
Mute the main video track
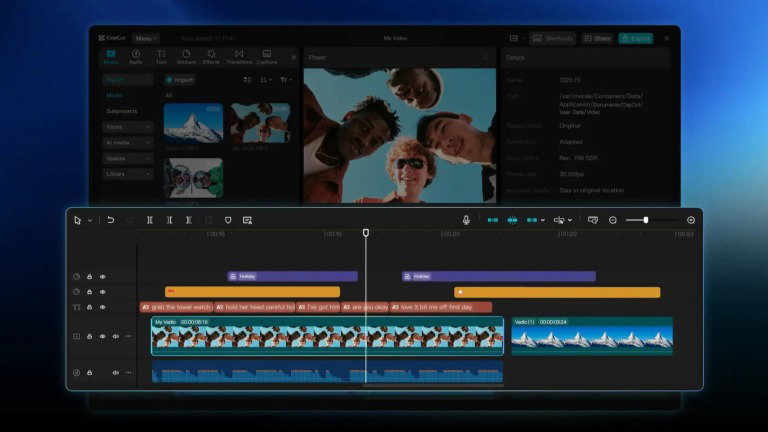tap(116, 336)
